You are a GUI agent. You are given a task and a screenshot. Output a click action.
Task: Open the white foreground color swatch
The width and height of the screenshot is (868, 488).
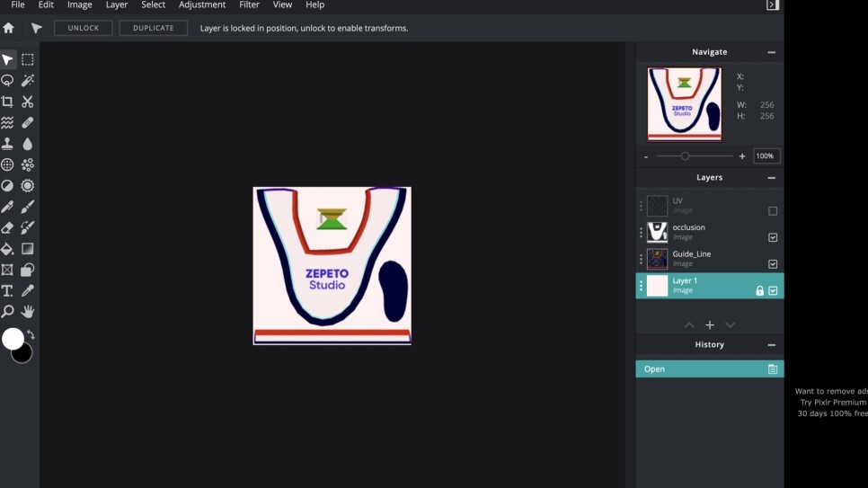(13, 339)
